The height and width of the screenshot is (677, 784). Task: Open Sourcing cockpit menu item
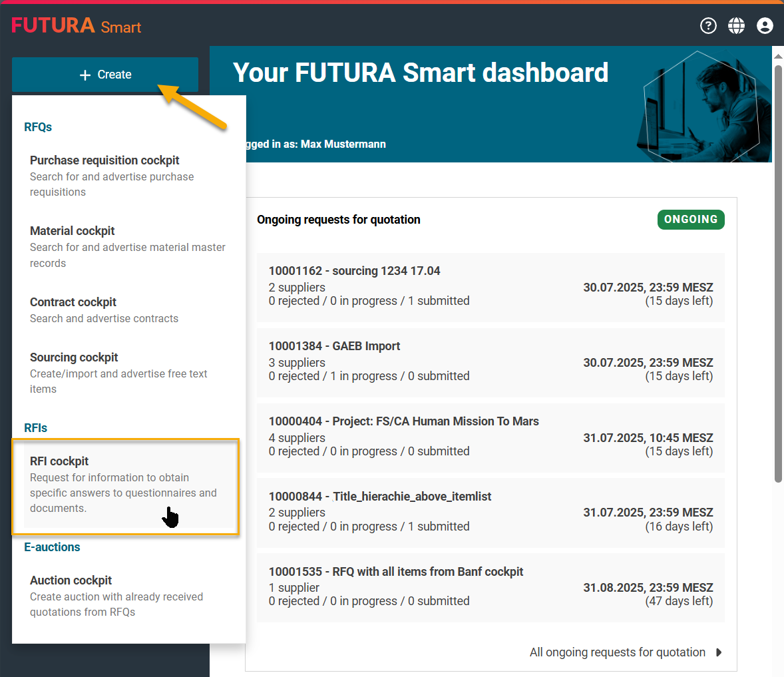[74, 357]
